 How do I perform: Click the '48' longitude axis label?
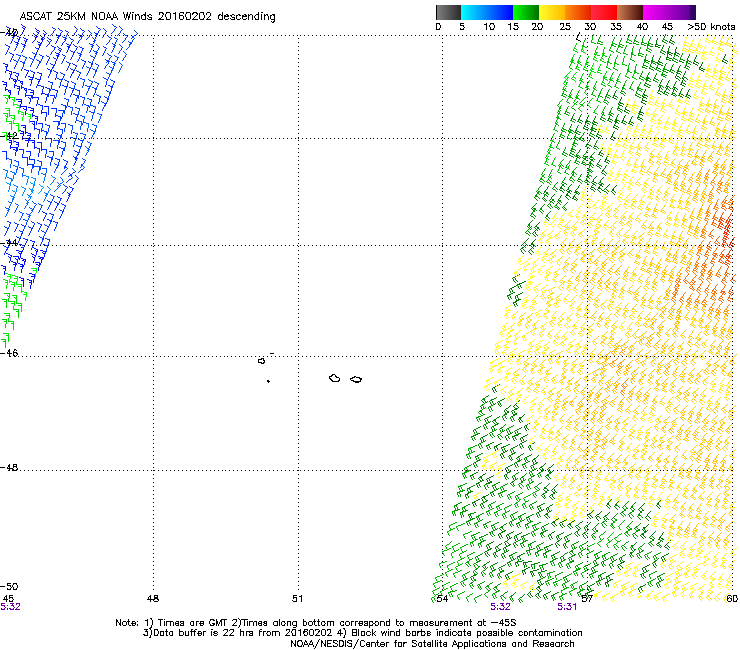coord(153,599)
